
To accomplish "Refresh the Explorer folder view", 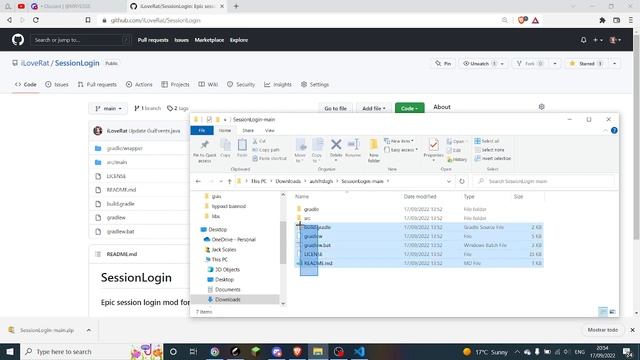I will tap(462, 181).
